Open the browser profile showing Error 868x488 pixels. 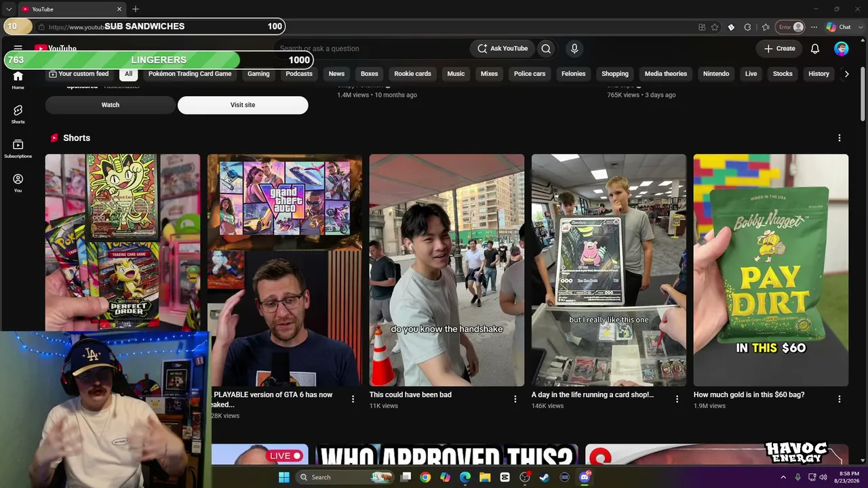(790, 27)
